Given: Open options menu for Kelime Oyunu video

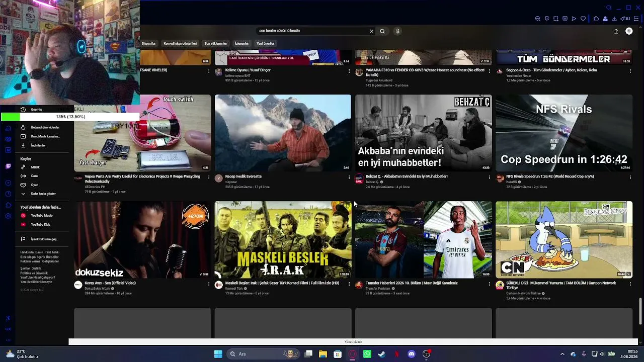Looking at the screenshot, I should tap(349, 71).
